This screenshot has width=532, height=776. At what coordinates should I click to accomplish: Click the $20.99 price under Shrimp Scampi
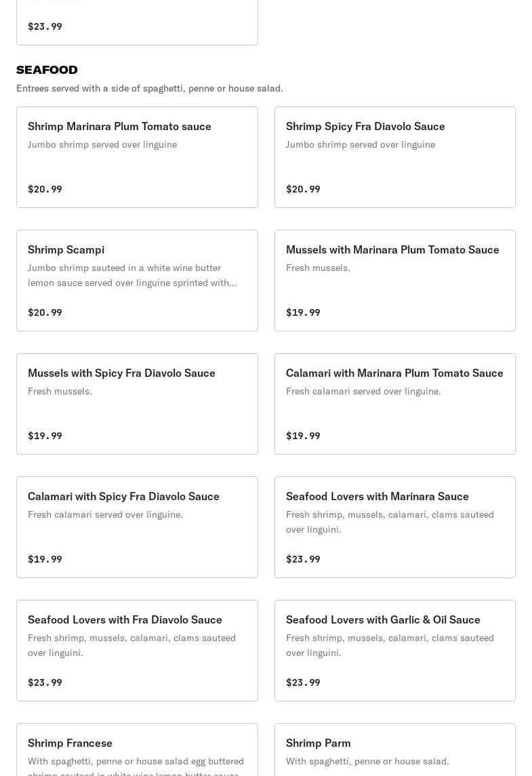(45, 312)
